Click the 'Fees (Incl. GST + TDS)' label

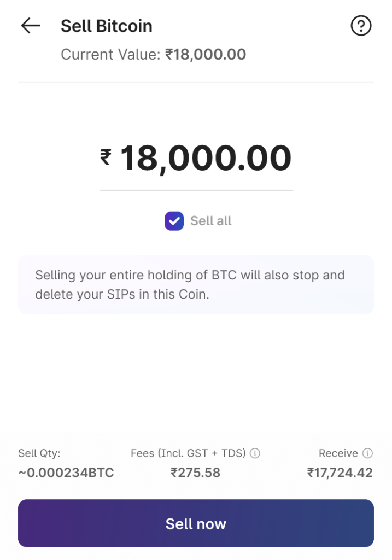[x=188, y=453]
